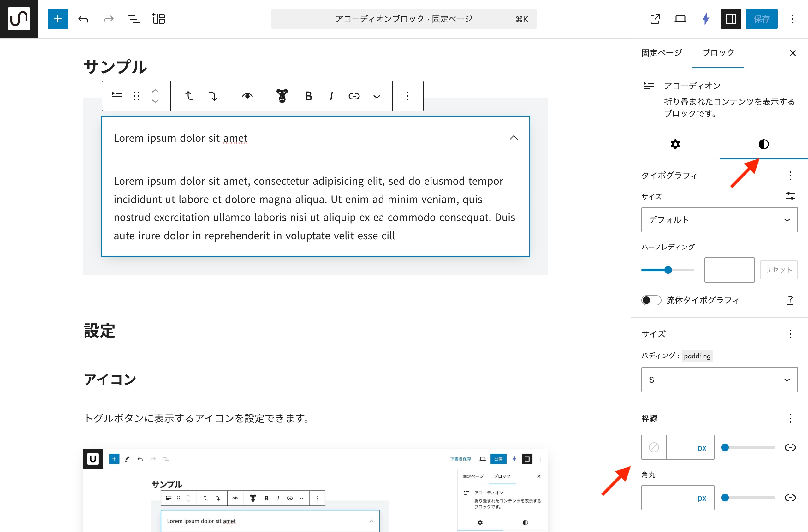The height and width of the screenshot is (532, 808).
Task: Click the gorilla icon in block toolbar
Action: (282, 96)
